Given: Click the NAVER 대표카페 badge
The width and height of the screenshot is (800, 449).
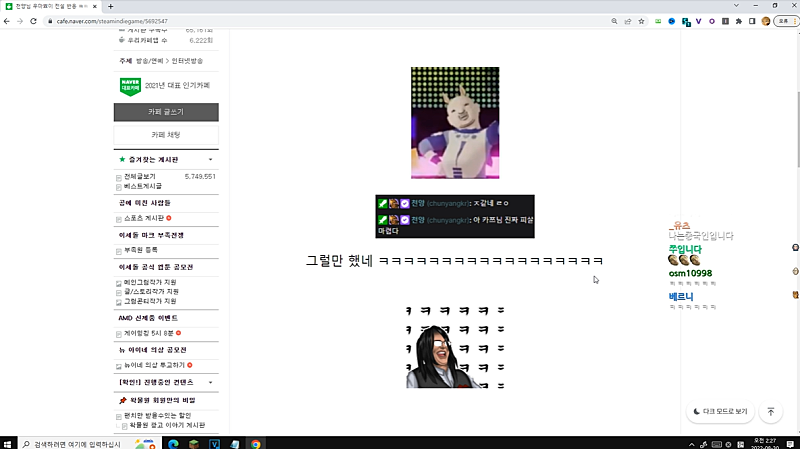Looking at the screenshot, I should tap(130, 86).
